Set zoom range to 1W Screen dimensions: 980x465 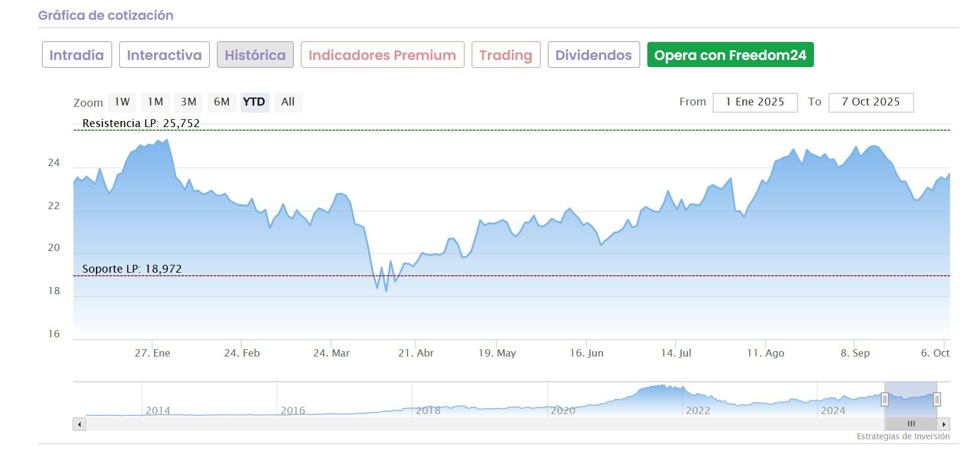pos(122,102)
